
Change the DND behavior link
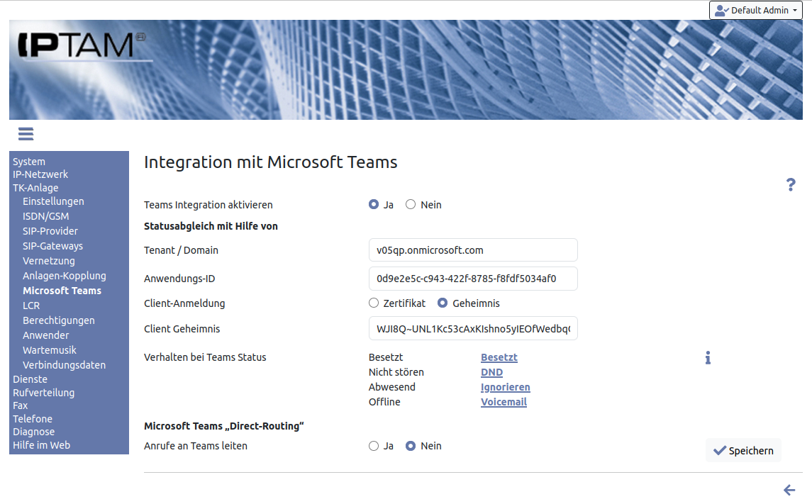(x=491, y=372)
